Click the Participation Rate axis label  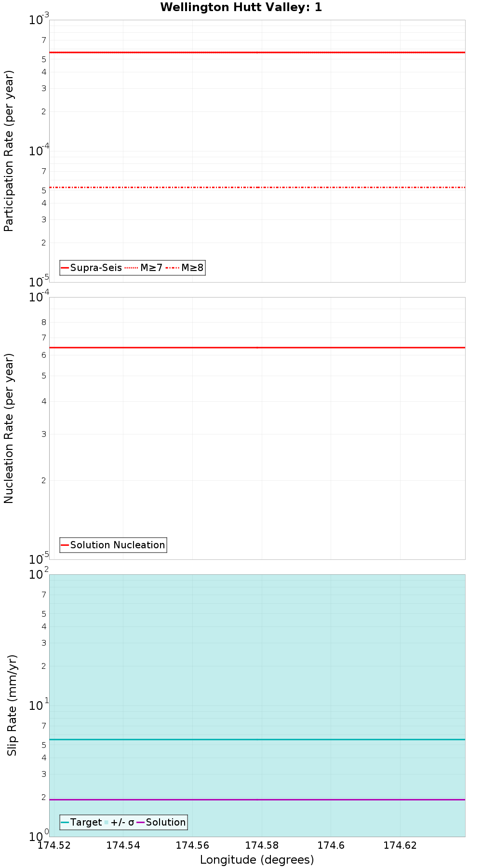(x=9, y=151)
